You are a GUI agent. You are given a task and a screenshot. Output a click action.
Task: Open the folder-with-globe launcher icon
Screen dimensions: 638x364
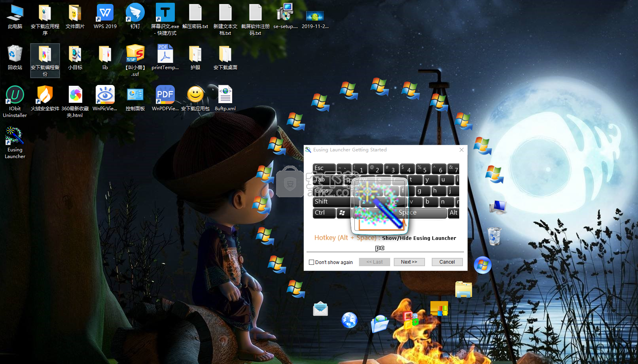coord(380,323)
